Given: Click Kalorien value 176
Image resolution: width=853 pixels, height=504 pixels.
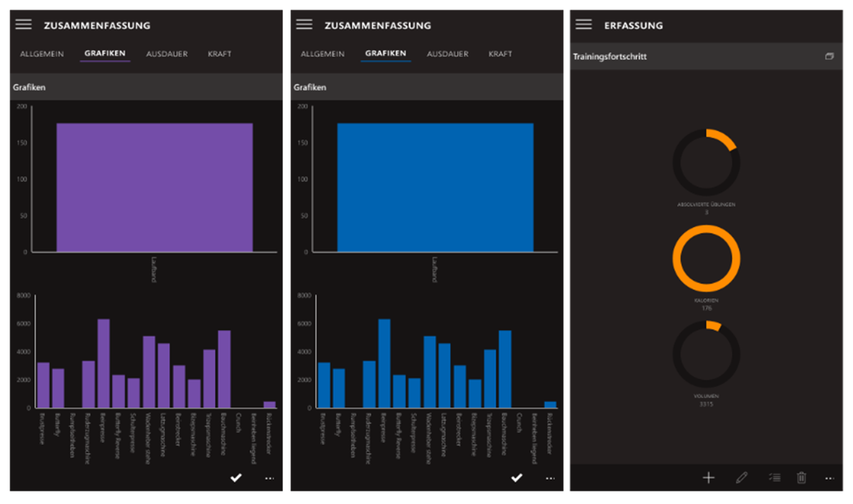Looking at the screenshot, I should point(706,308).
